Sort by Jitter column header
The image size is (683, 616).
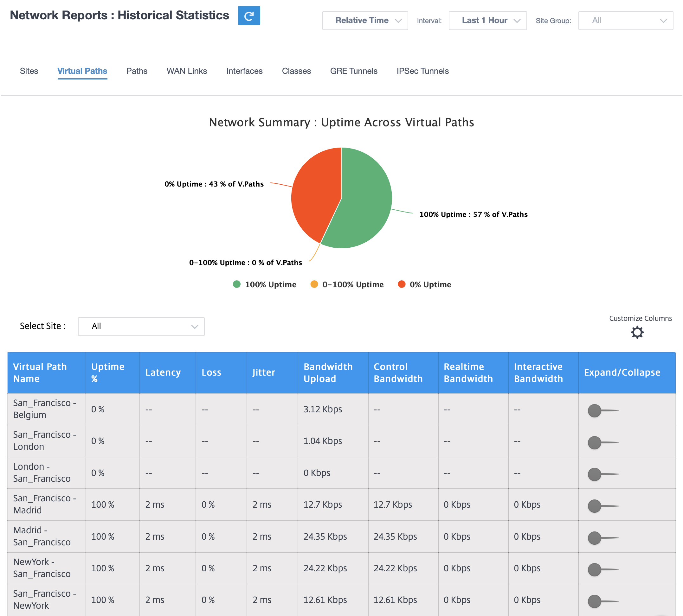point(272,373)
